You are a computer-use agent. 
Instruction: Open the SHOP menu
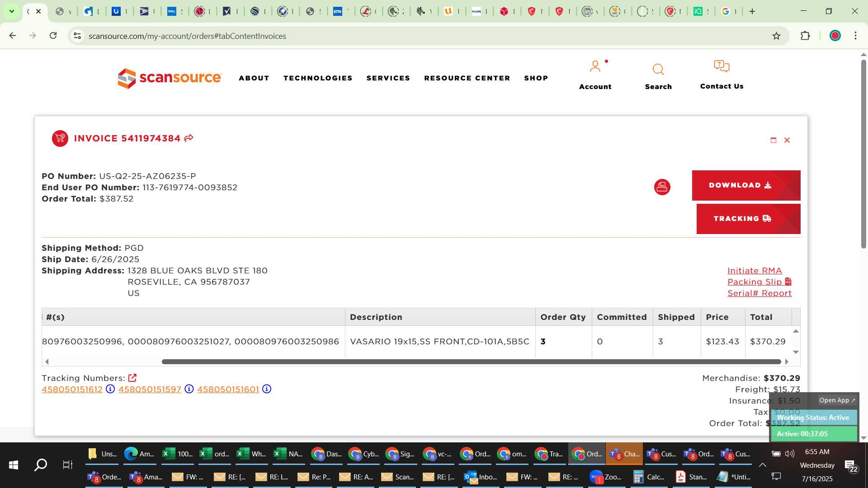pos(536,78)
